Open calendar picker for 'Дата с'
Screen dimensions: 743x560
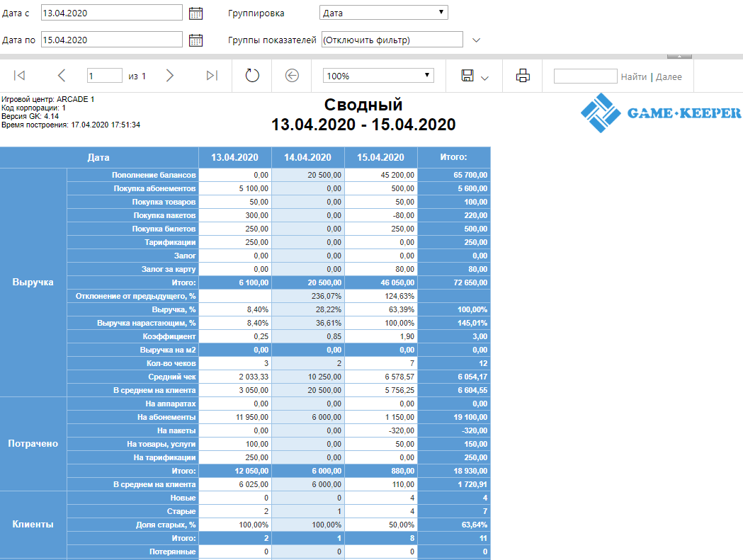195,13
